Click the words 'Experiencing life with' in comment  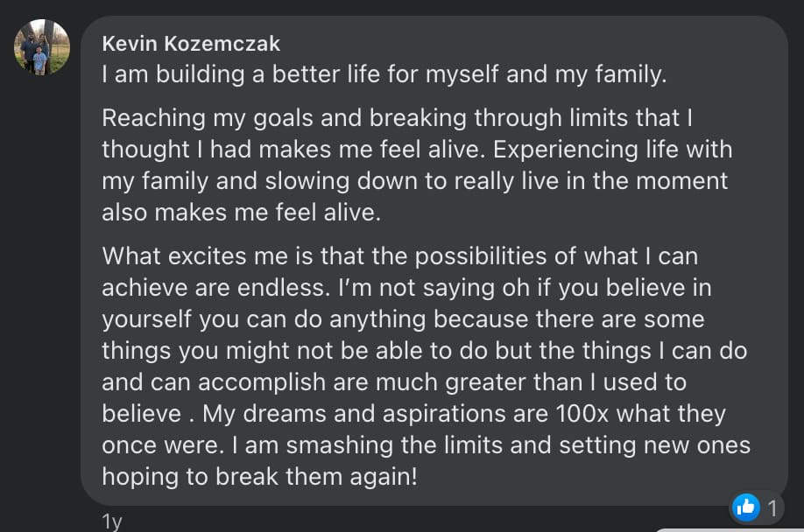(x=613, y=150)
